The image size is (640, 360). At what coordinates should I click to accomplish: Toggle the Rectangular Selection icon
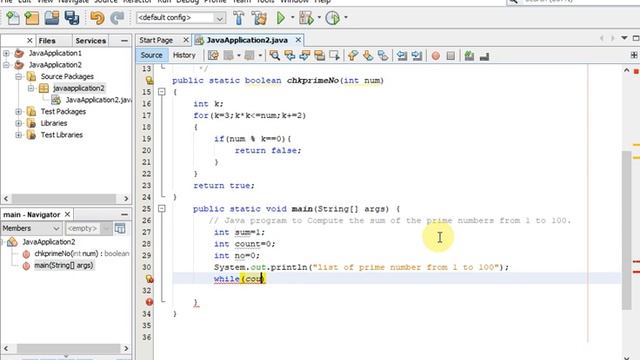tap(334, 56)
